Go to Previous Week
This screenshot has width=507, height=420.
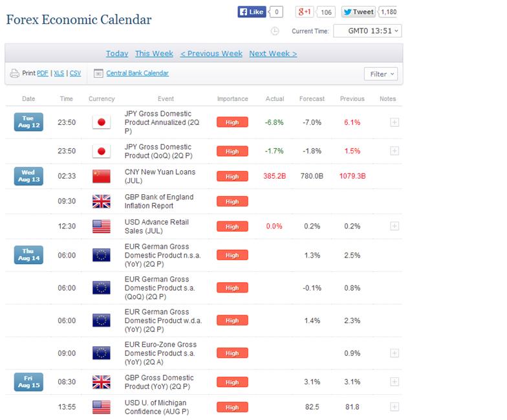pyautogui.click(x=211, y=54)
